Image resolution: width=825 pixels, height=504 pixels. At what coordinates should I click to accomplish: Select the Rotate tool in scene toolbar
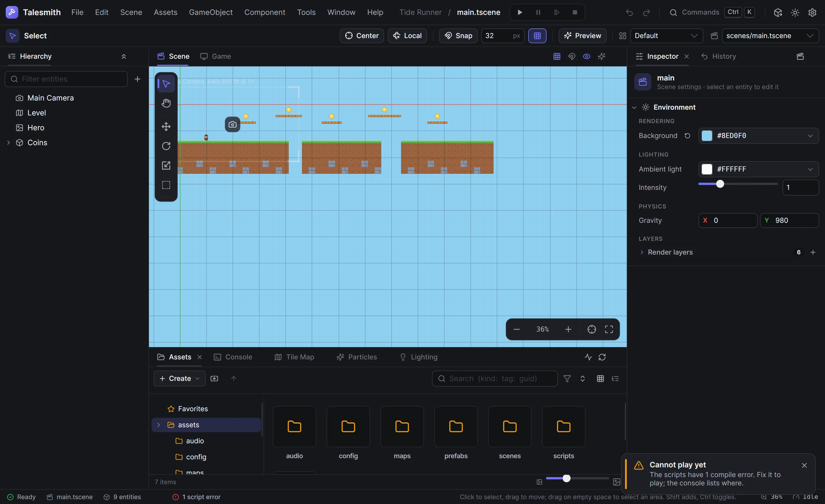point(166,146)
